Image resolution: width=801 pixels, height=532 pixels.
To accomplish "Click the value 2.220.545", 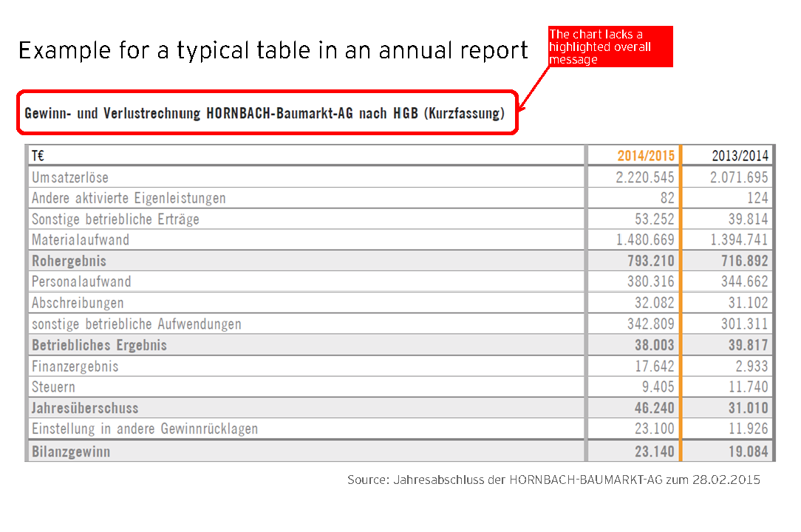I will click(x=644, y=177).
